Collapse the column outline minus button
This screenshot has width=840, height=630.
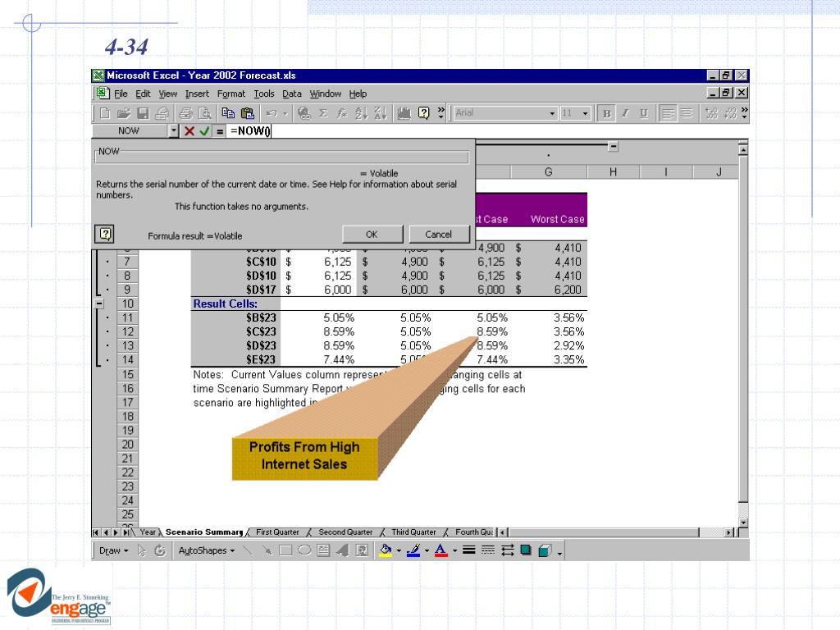[614, 146]
